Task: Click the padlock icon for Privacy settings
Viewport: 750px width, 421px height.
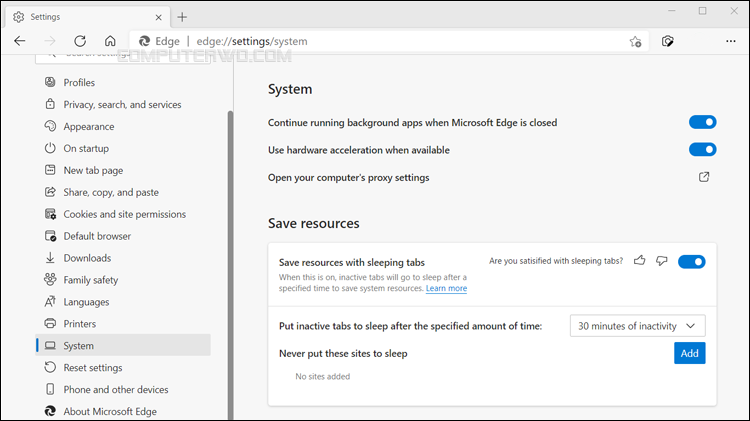Action: 50,104
